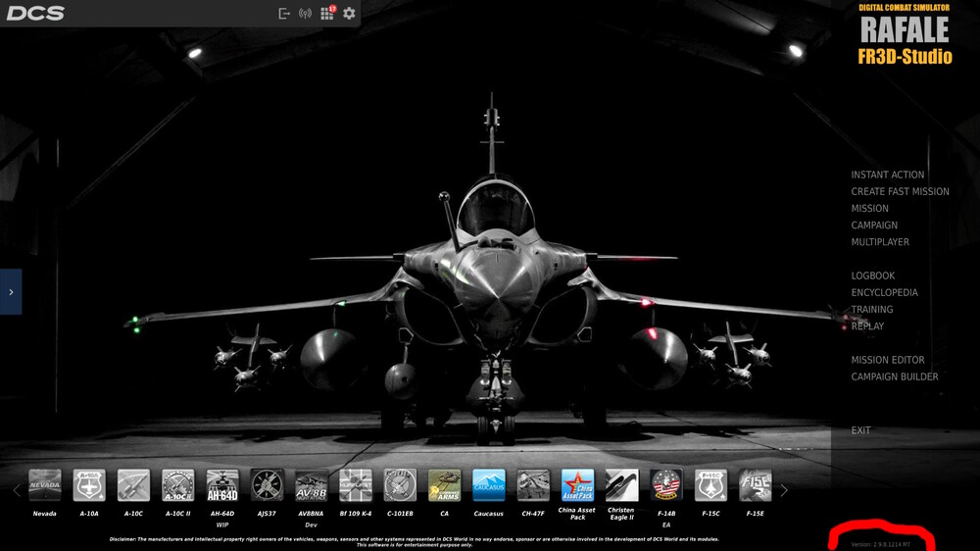980x551 pixels.
Task: Open the settings gear icon
Action: [350, 13]
